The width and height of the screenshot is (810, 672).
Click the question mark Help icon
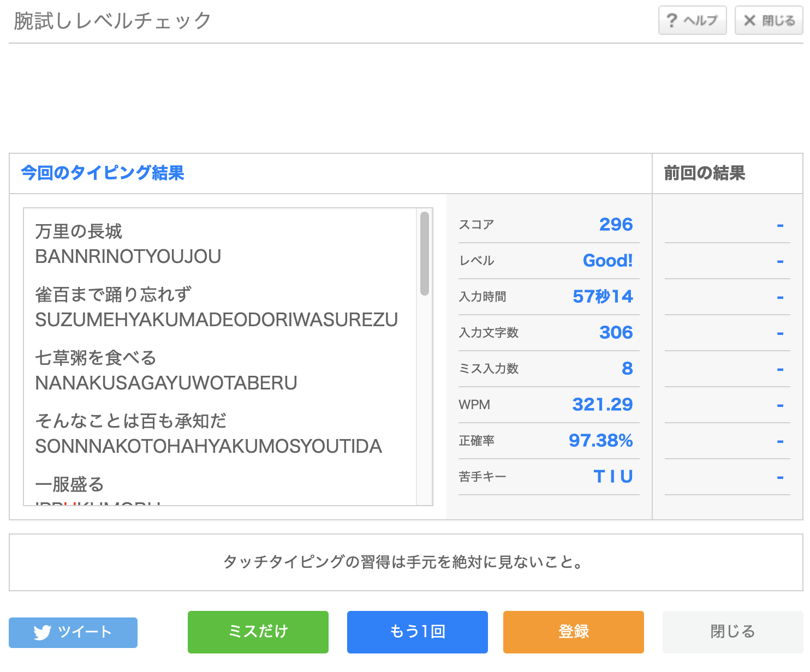[672, 21]
